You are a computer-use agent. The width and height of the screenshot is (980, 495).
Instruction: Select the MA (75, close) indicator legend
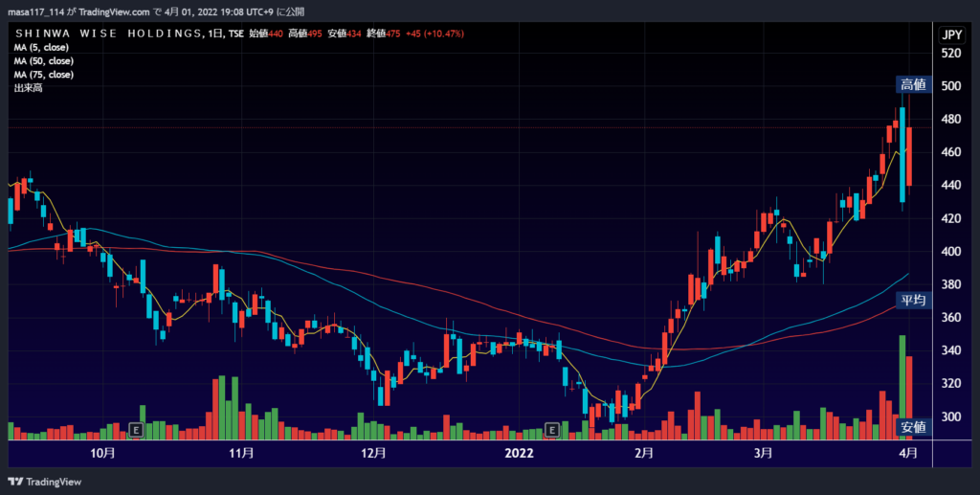coord(44,75)
